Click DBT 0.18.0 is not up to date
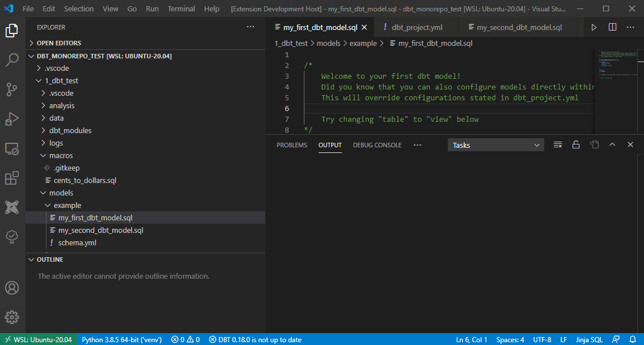This screenshot has height=345, width=644. pos(255,340)
